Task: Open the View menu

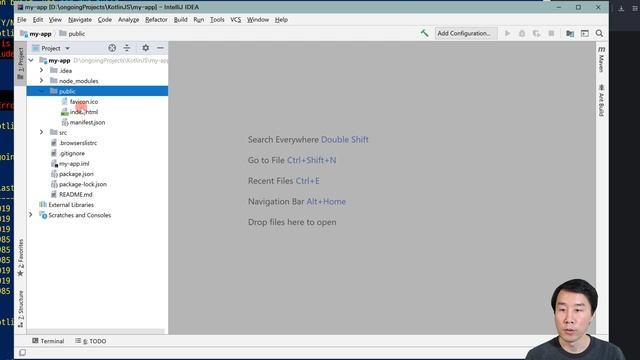Action: pyautogui.click(x=55, y=20)
